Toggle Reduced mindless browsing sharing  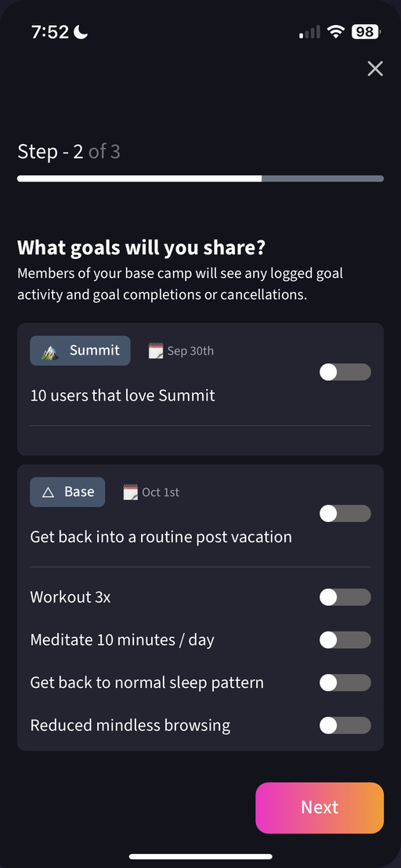[345, 725]
